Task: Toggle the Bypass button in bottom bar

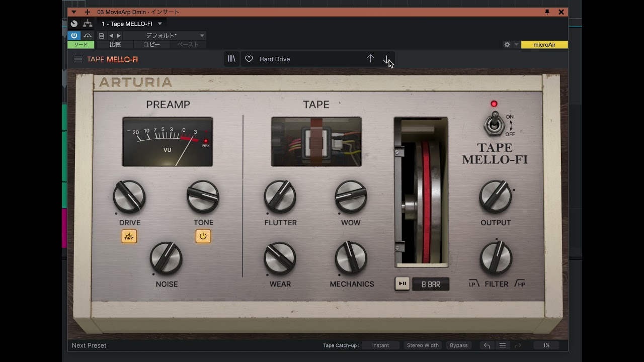Action: point(459,345)
